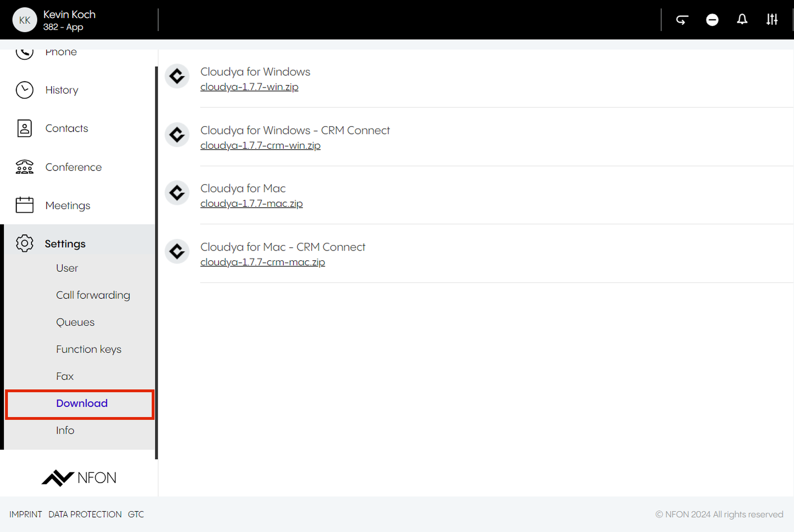Collapse the Settings menu section
This screenshot has height=532, width=794.
[x=65, y=244]
